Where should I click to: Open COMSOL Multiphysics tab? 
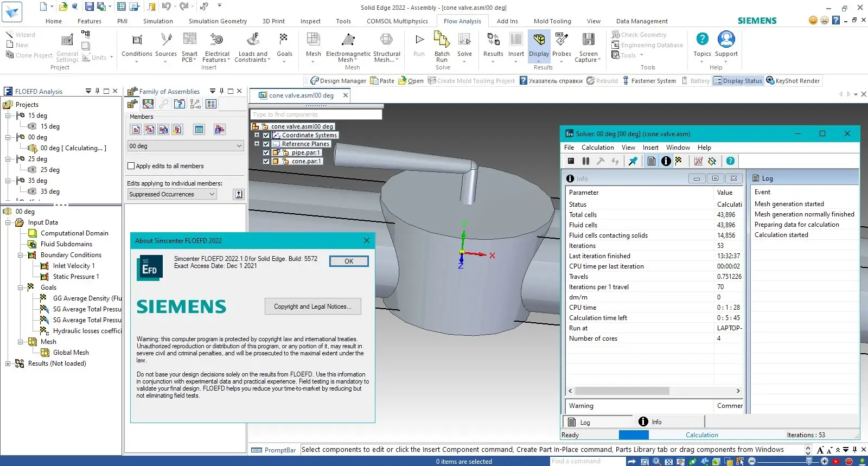(x=397, y=21)
